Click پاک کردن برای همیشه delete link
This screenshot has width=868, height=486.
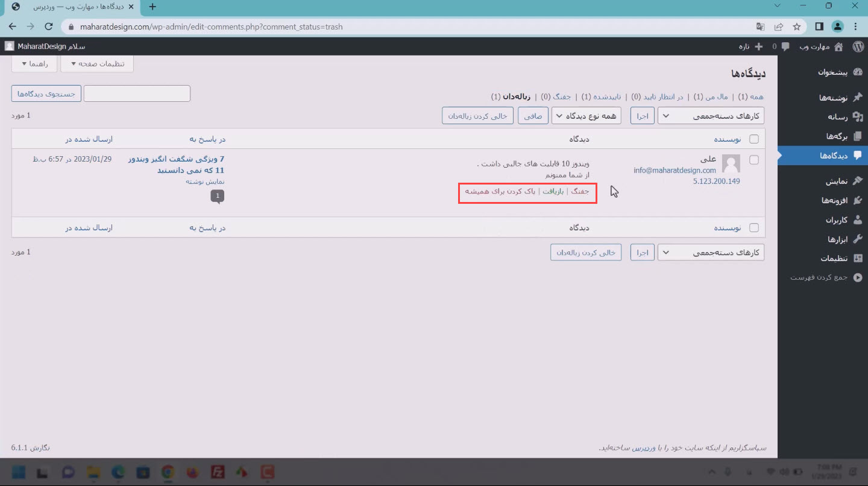500,191
